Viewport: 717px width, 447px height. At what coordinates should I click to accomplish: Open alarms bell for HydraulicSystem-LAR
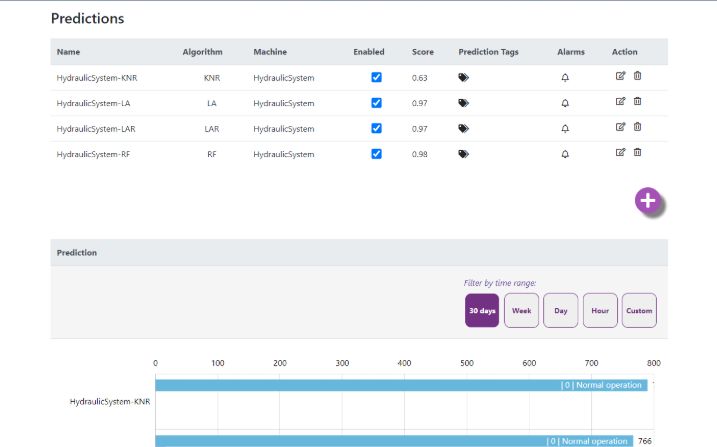(565, 128)
